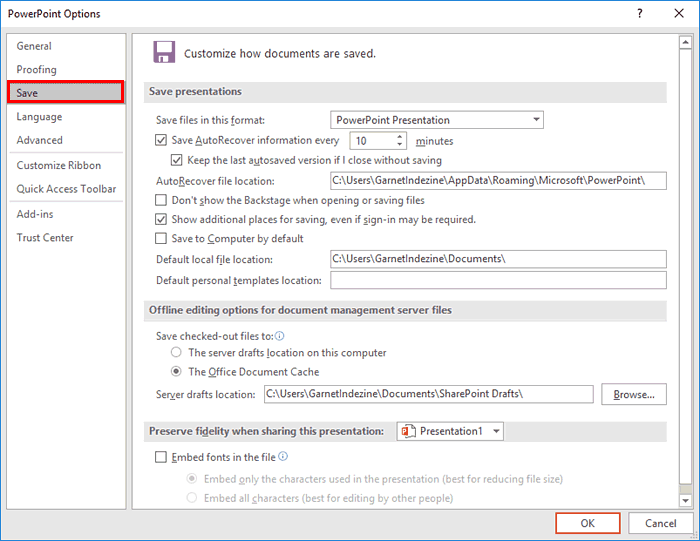700x541 pixels.
Task: Decrease AutoRecover minutes with down arrow
Action: pos(400,145)
